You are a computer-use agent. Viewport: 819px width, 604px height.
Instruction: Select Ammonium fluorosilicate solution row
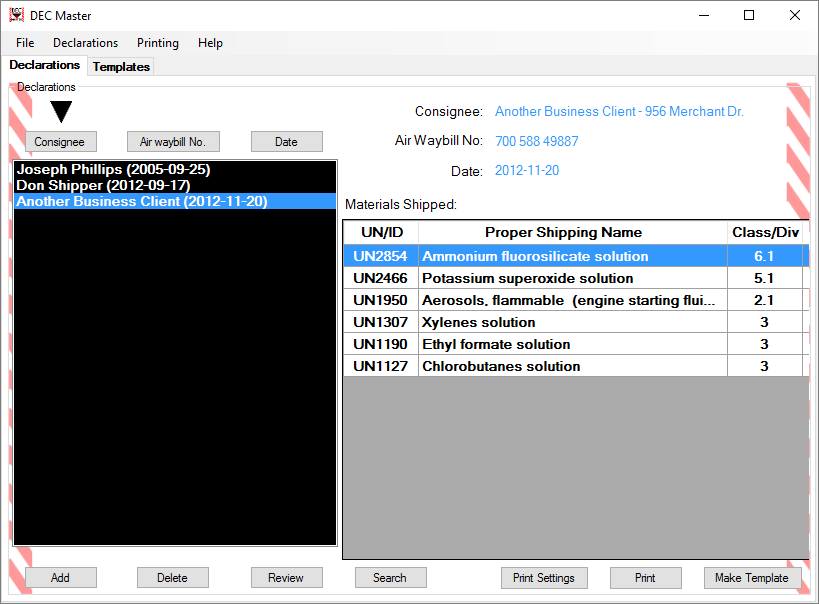(x=573, y=256)
